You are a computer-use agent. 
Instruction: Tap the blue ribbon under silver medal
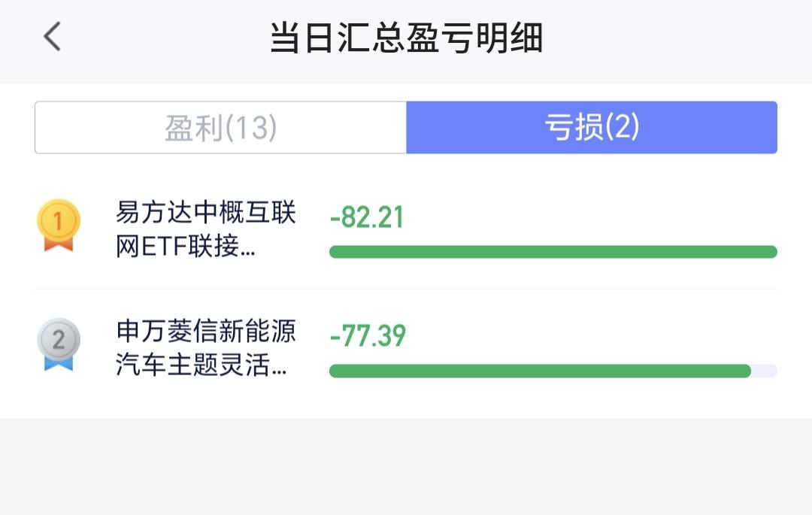[59, 363]
